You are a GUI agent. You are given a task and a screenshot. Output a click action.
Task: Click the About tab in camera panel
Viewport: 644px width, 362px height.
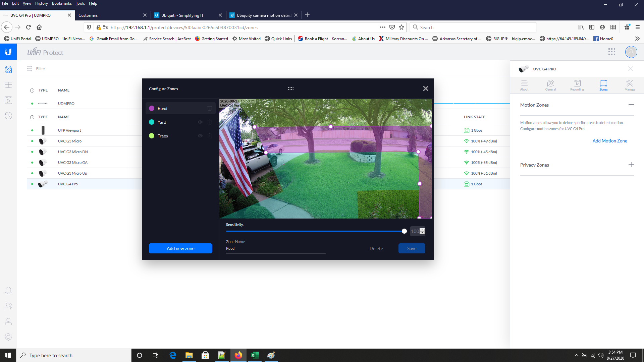point(524,85)
